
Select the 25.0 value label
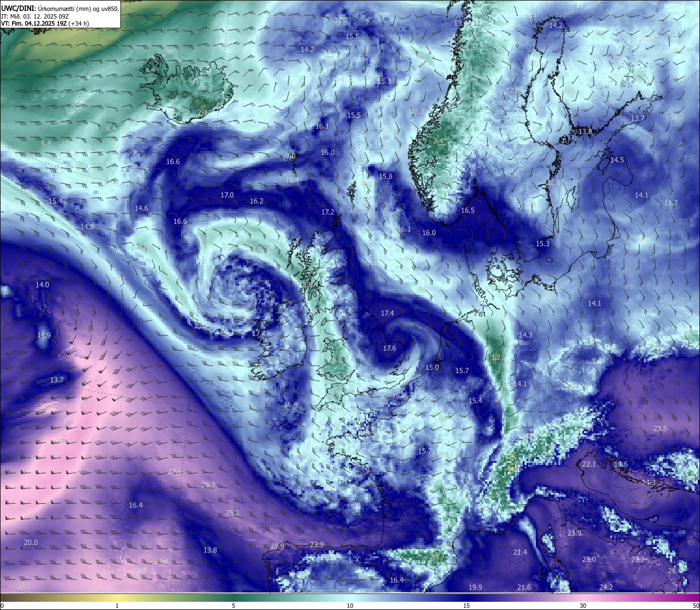point(588,559)
